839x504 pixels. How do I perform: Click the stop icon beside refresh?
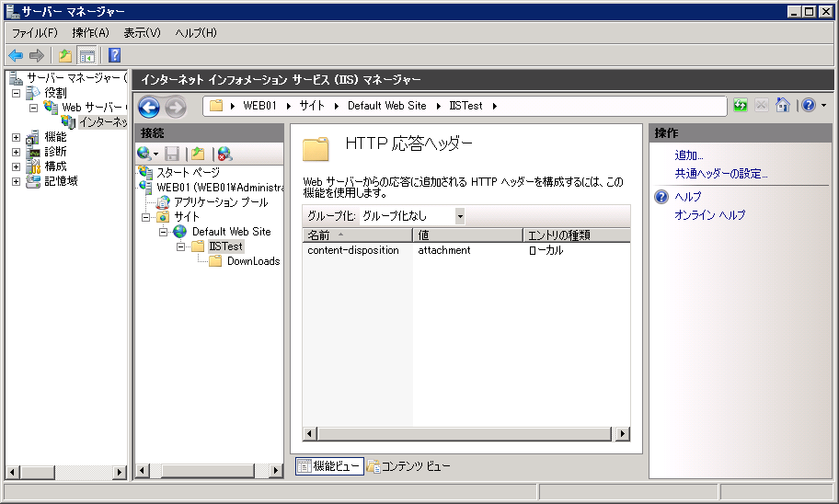click(761, 105)
